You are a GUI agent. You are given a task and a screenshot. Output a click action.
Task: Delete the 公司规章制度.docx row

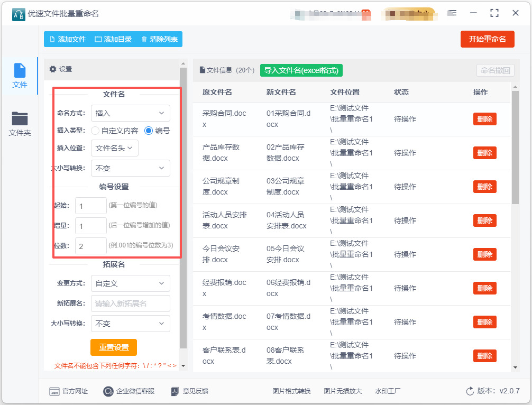click(x=484, y=187)
